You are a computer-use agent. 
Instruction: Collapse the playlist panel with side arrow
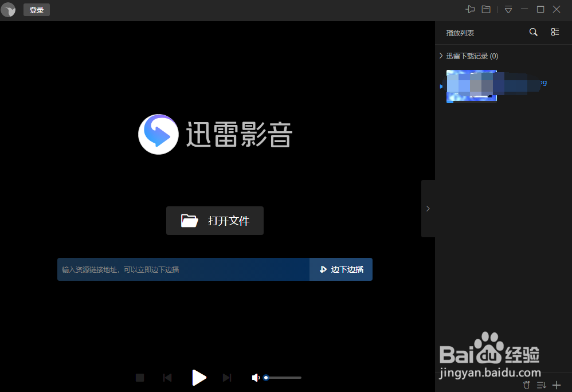coord(428,209)
